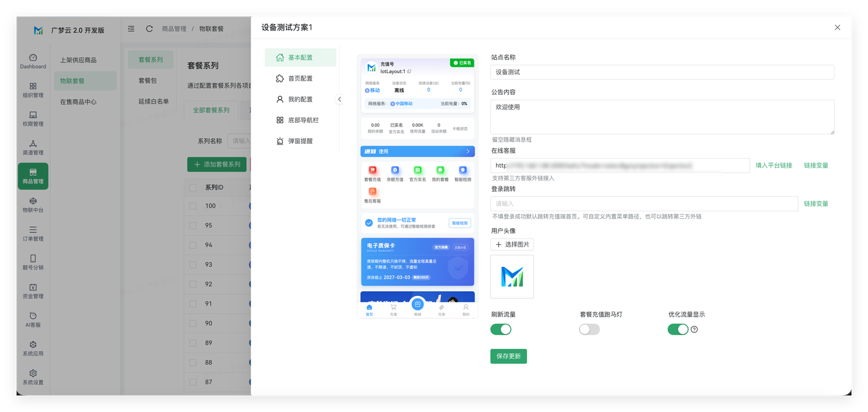
Task: Open 系统应用 sidebar icon
Action: 33,348
